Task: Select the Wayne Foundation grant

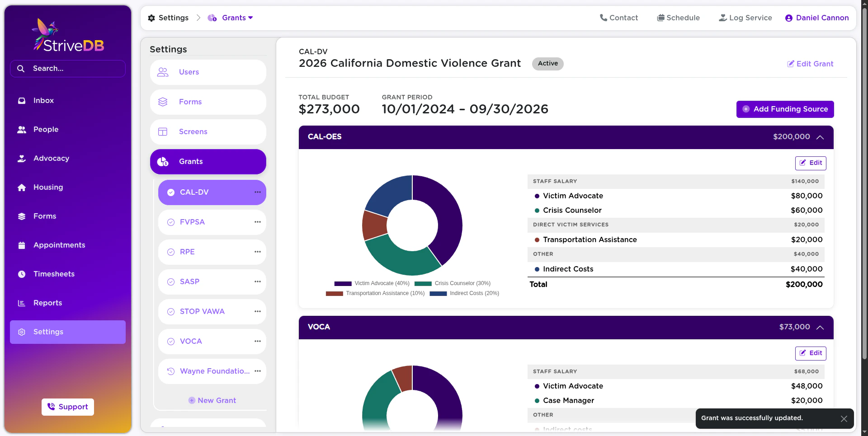Action: pyautogui.click(x=212, y=371)
